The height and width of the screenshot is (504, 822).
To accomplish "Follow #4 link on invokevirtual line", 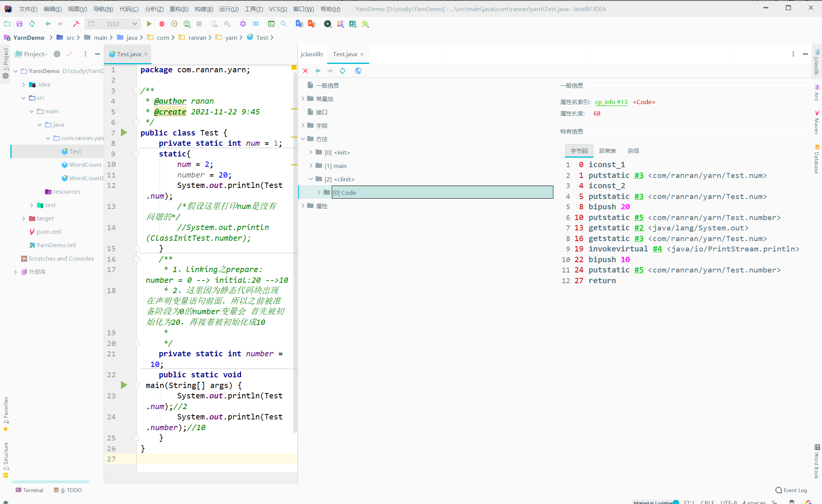I will pyautogui.click(x=657, y=249).
